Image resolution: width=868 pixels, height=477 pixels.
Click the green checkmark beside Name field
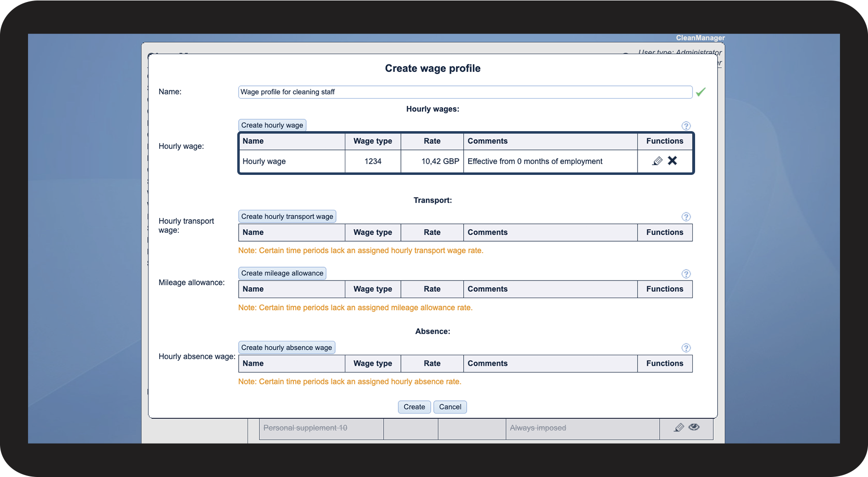point(701,92)
